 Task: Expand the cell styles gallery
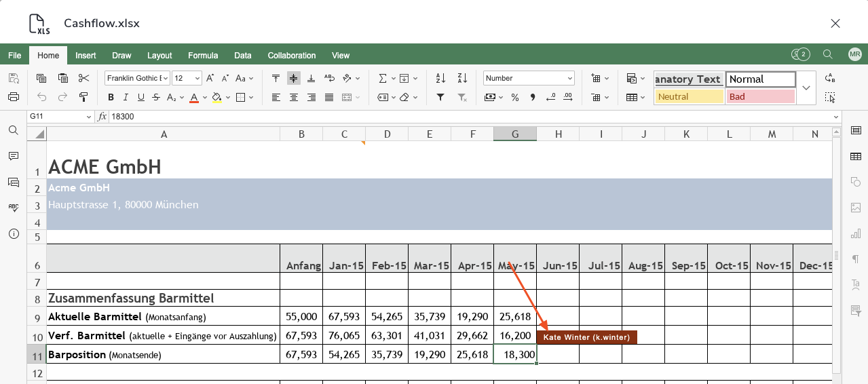coord(806,88)
